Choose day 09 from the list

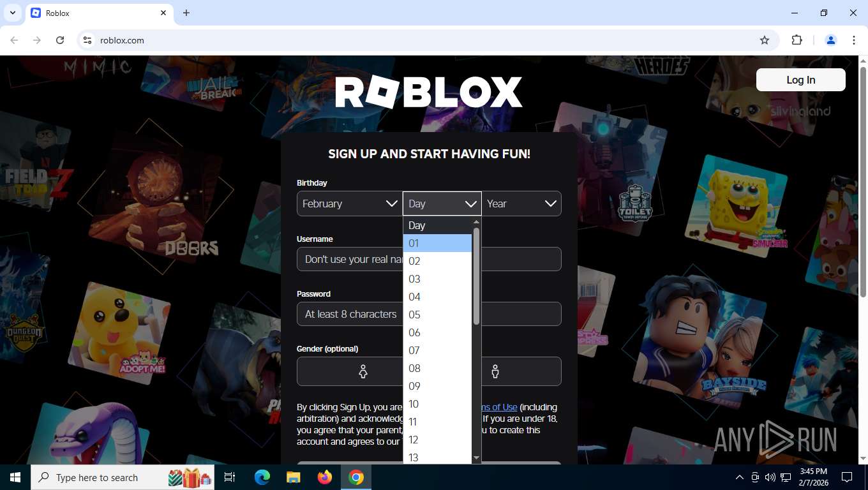pyautogui.click(x=437, y=386)
